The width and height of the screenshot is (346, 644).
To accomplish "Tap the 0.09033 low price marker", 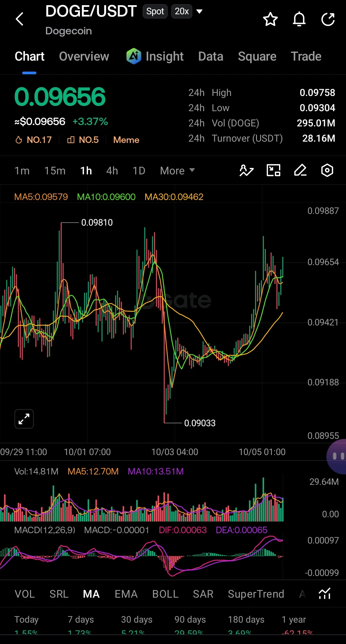I will pos(200,423).
